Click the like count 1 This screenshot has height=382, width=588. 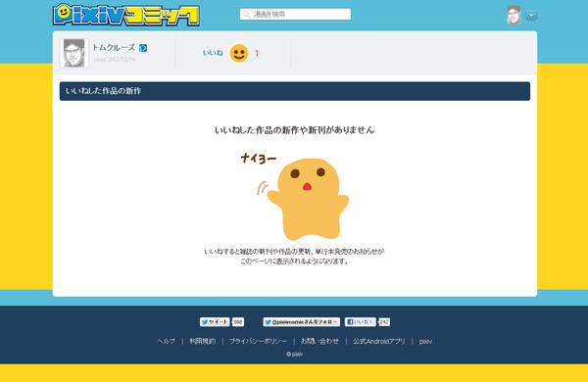click(257, 54)
